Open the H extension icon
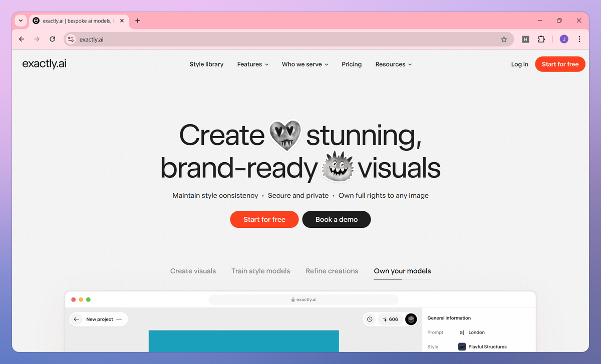Screen dimensions: 601x364 (x=525, y=39)
